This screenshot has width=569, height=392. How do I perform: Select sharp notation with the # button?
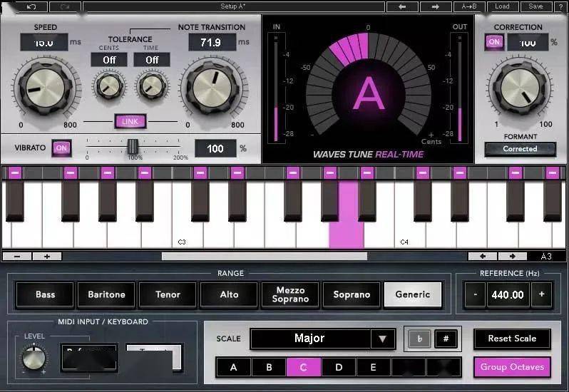click(446, 339)
